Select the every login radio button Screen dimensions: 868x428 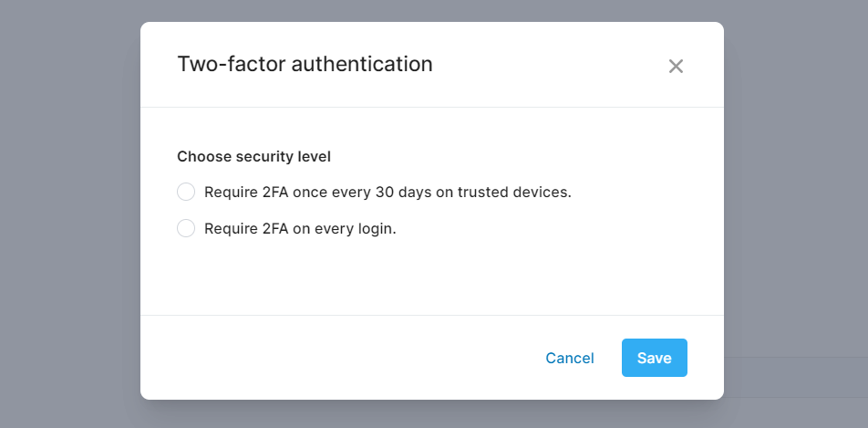click(x=186, y=228)
